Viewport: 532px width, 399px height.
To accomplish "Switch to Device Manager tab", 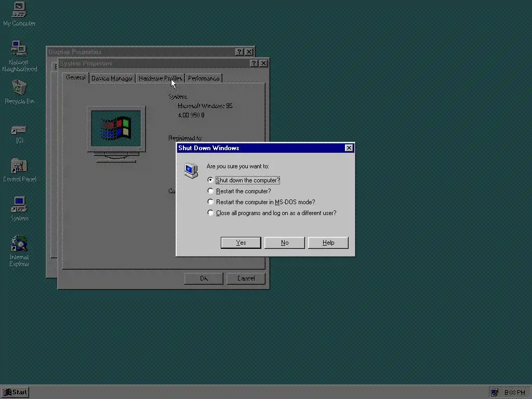I will 112,78.
